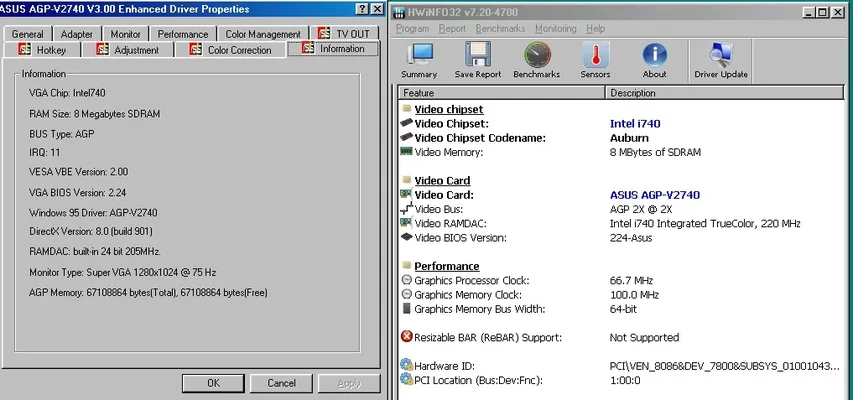Screen dimensions: 853x400
Task: Click the gear icon beside Hardware ID
Action: (x=406, y=365)
